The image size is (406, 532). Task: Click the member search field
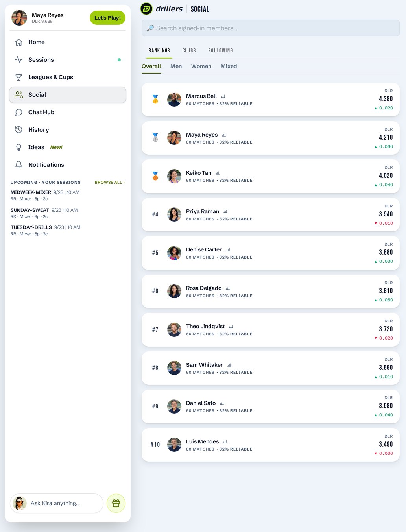point(271,28)
